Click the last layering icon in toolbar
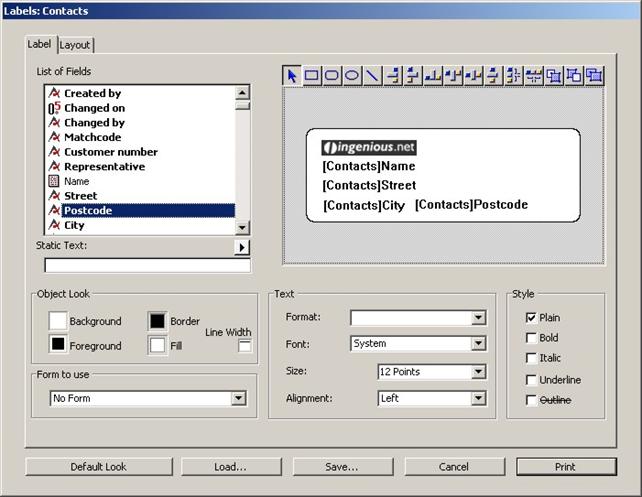This screenshot has width=642, height=497. 594,75
